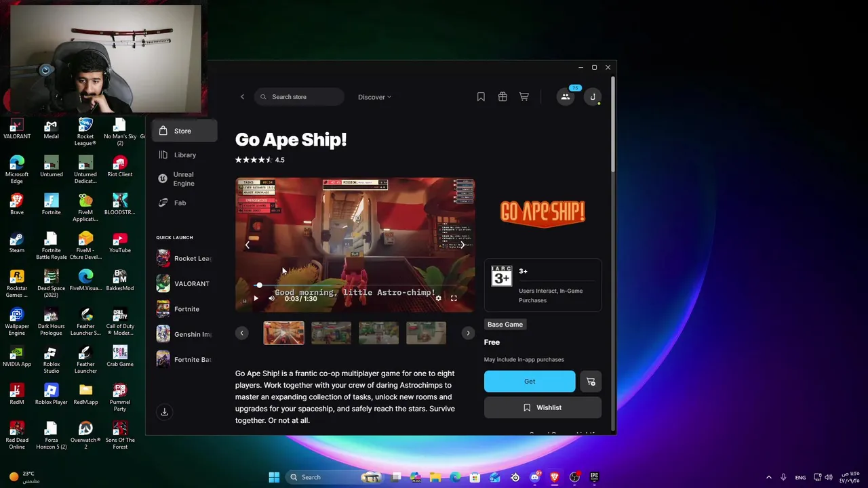Open the friends list icon
This screenshot has height=488, width=868.
[x=565, y=97]
